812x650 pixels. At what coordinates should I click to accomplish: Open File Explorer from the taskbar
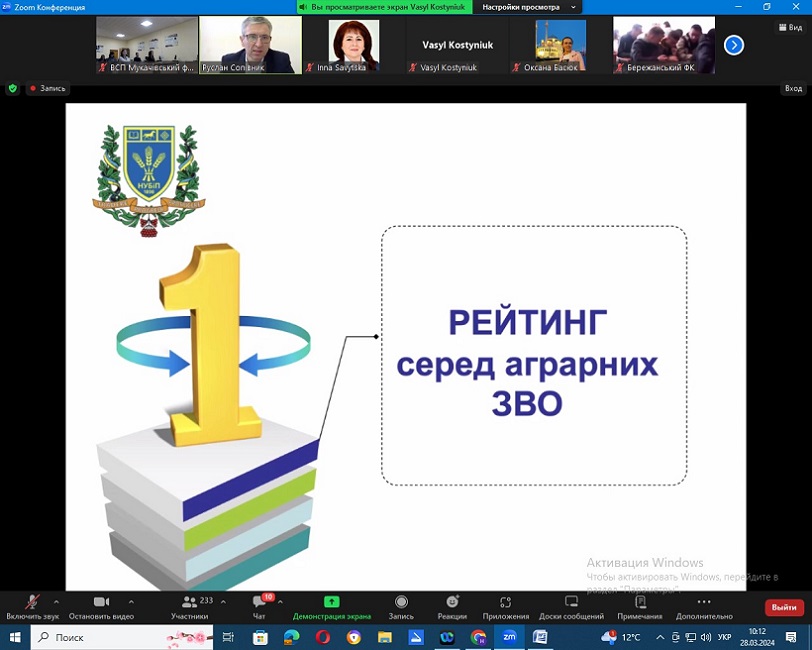pyautogui.click(x=384, y=637)
